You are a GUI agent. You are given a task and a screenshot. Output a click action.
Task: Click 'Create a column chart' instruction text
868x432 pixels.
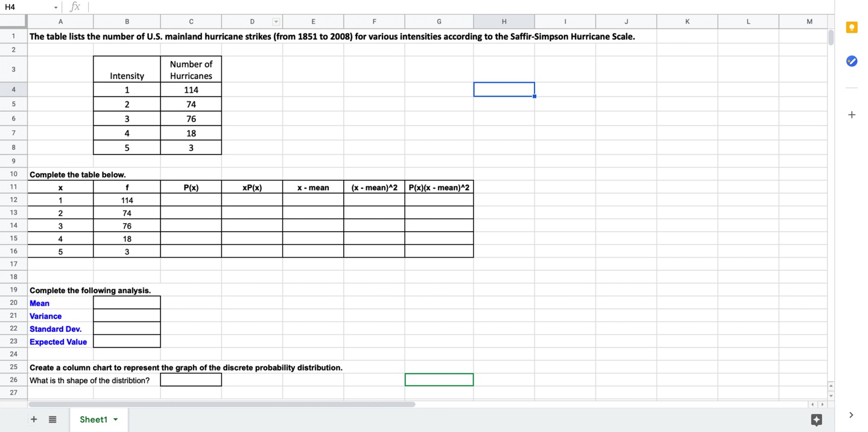(x=186, y=367)
